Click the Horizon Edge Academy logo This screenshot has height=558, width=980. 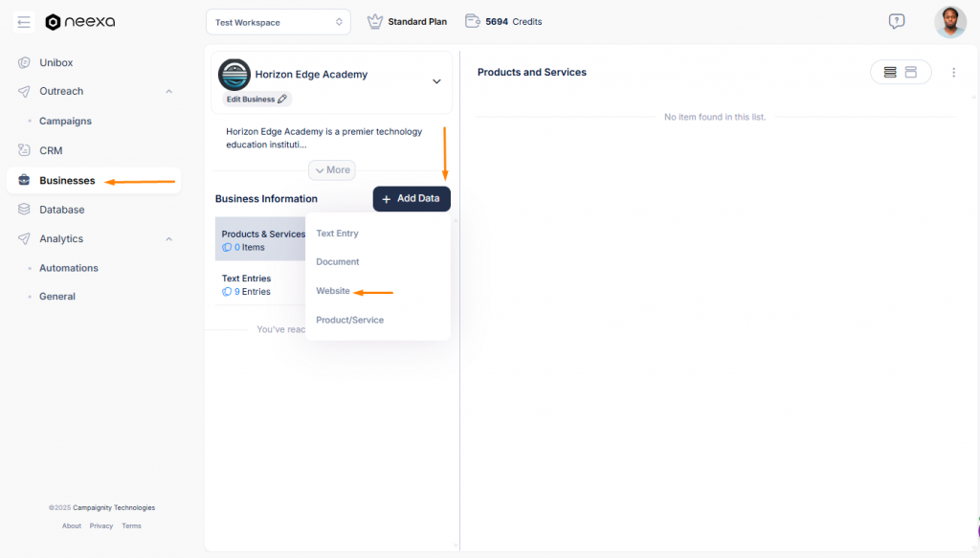[x=234, y=75]
